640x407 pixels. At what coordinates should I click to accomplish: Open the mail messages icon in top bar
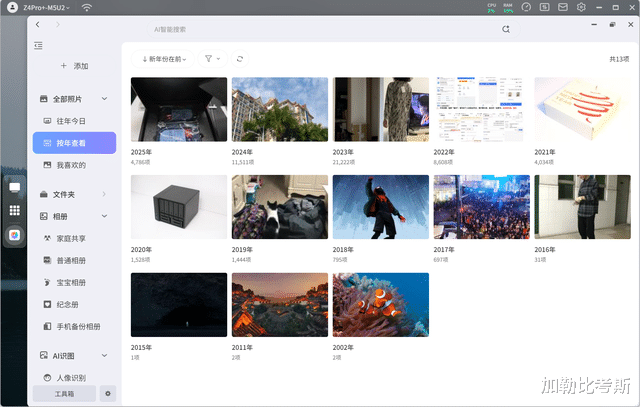pyautogui.click(x=564, y=7)
